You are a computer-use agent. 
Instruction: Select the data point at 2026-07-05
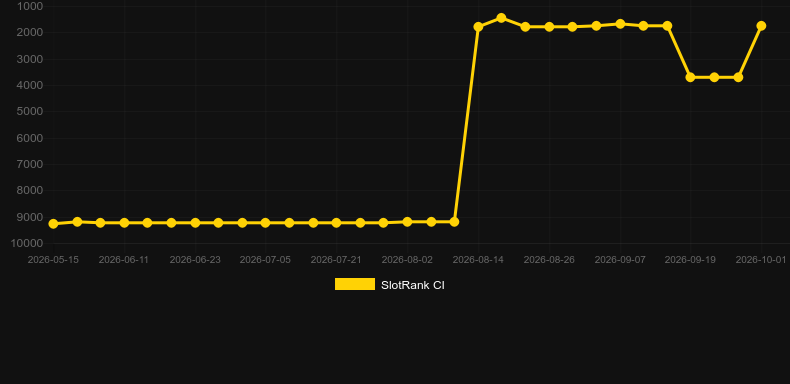click(x=266, y=223)
